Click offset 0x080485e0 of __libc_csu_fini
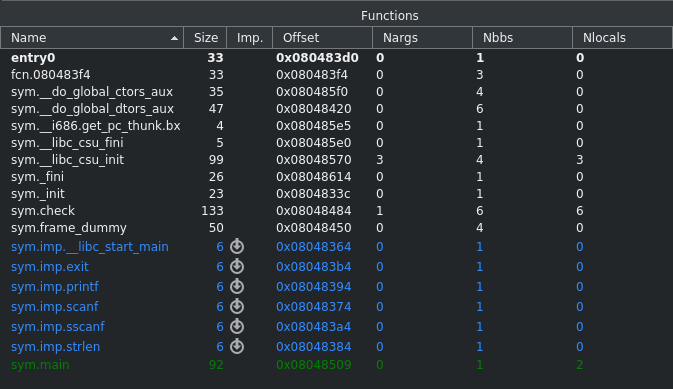 tap(314, 143)
